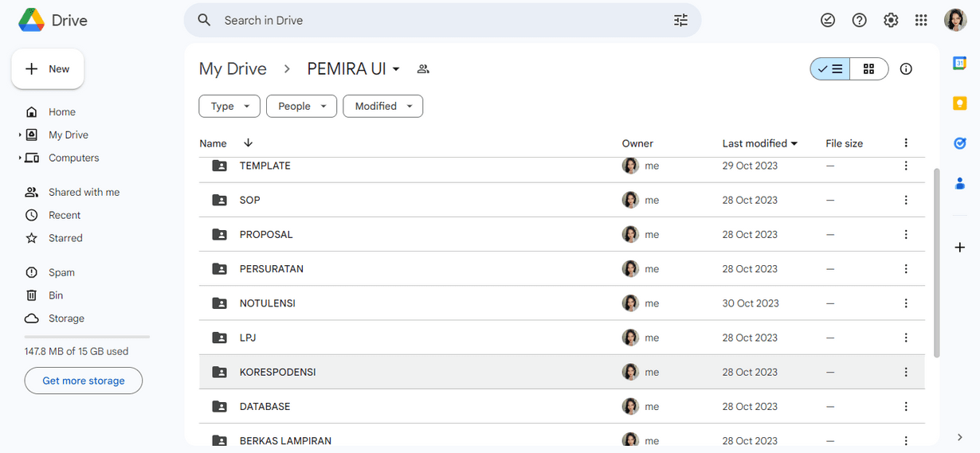This screenshot has width=980, height=453.
Task: Click the file list vertical scrollbar
Action: [x=936, y=263]
